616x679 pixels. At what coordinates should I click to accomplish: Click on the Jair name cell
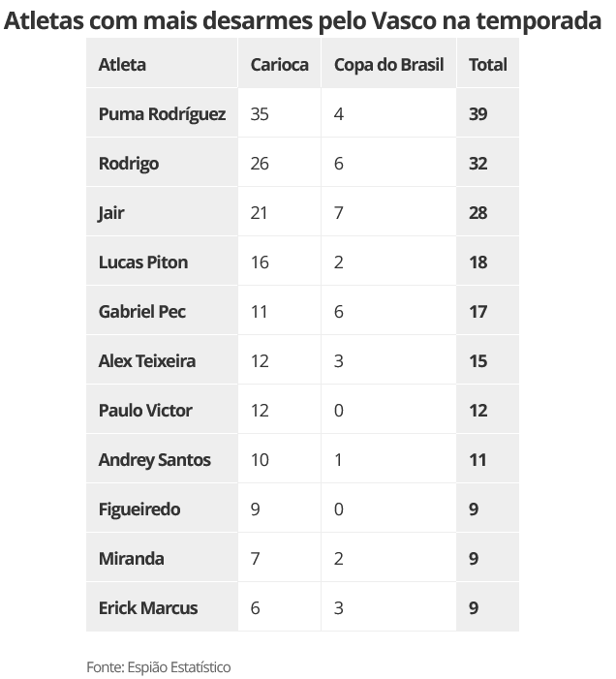(111, 213)
